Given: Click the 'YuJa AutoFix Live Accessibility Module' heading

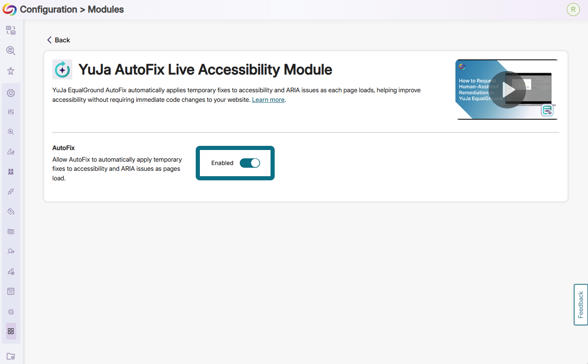Looking at the screenshot, I should pyautogui.click(x=205, y=69).
